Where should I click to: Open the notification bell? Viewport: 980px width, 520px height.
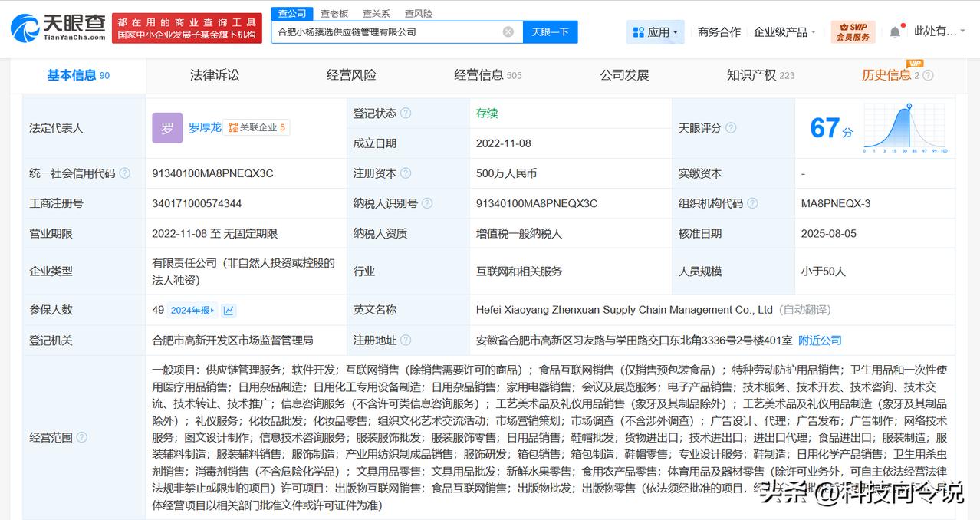[x=895, y=32]
